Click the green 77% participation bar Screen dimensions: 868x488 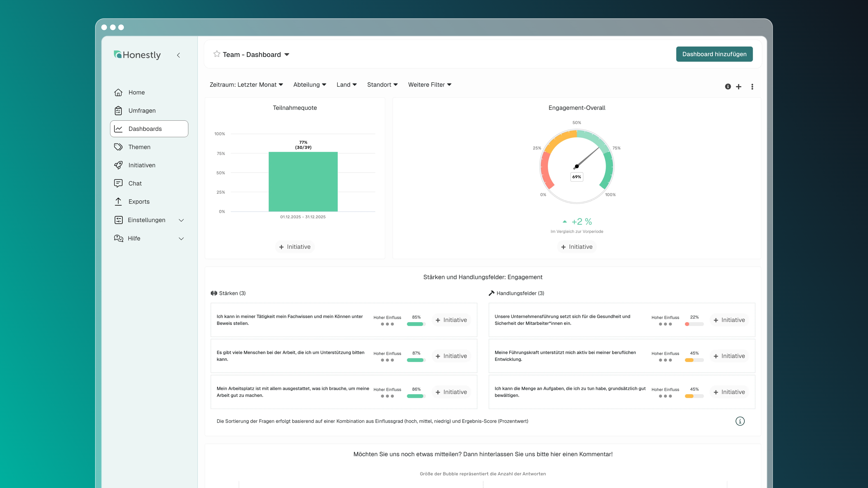(303, 182)
